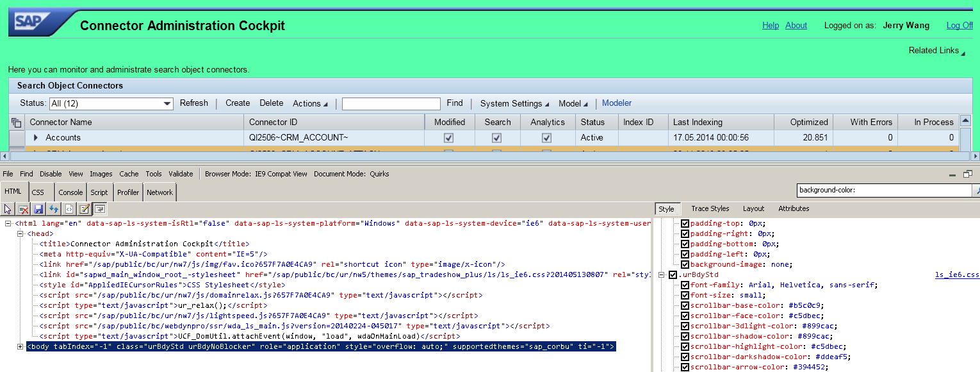Click the save HTML floppy disk icon
The height and width of the screenshot is (372, 980).
pyautogui.click(x=38, y=209)
